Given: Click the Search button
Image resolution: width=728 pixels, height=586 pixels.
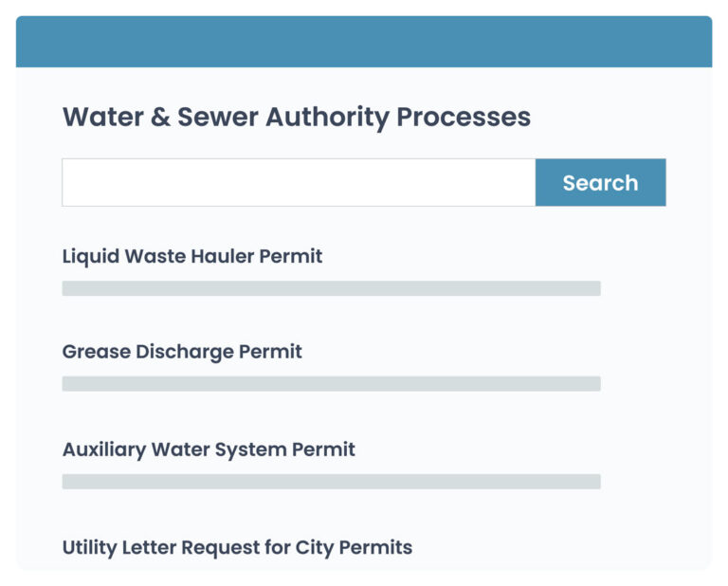Looking at the screenshot, I should click(x=600, y=182).
